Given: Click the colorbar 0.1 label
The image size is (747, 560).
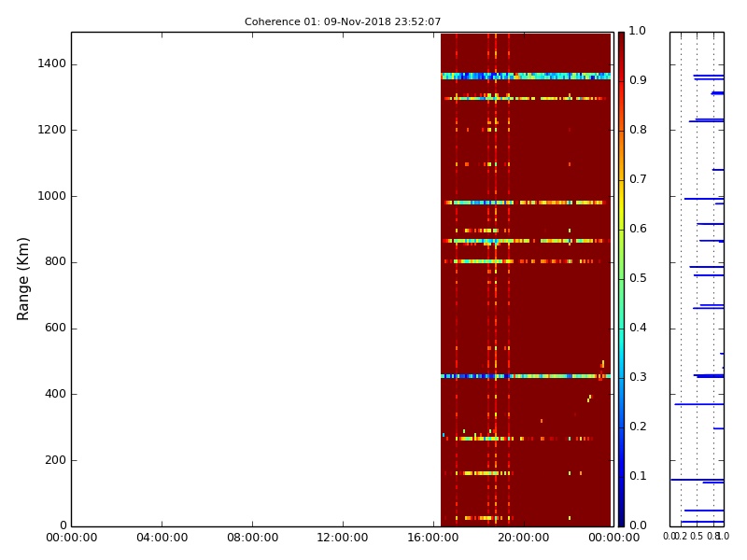Looking at the screenshot, I should click(638, 476).
